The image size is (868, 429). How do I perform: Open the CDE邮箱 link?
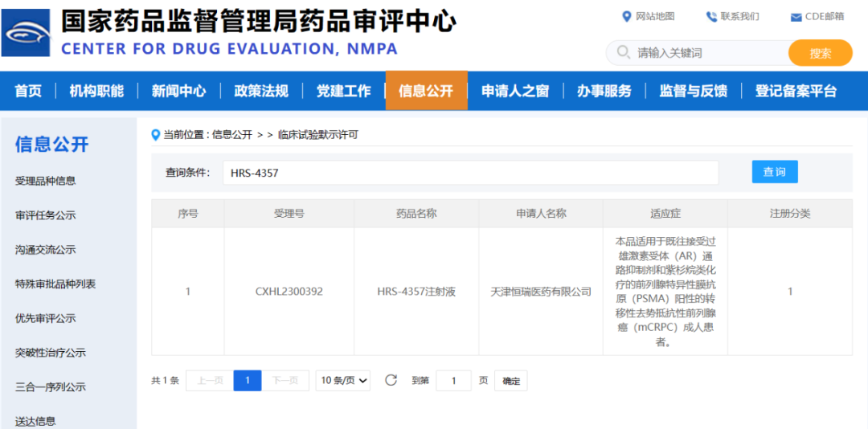pyautogui.click(x=825, y=17)
